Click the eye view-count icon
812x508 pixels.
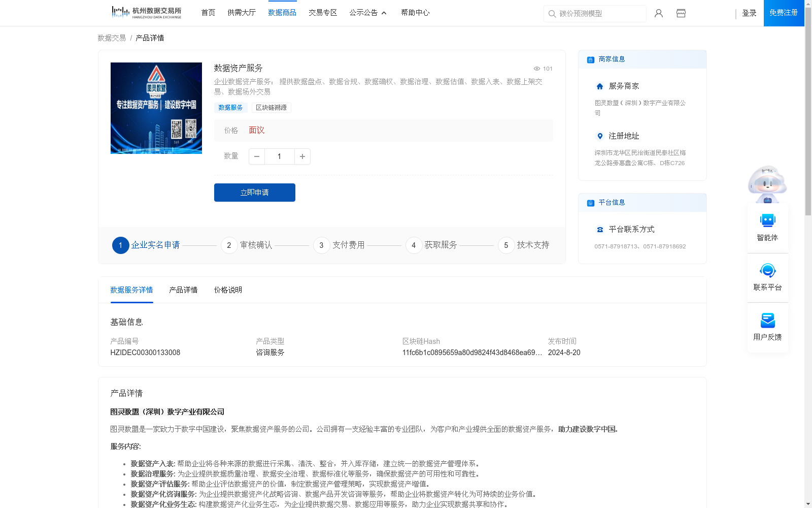click(537, 69)
